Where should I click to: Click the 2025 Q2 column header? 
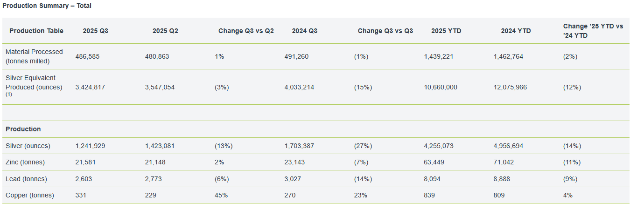(x=165, y=31)
